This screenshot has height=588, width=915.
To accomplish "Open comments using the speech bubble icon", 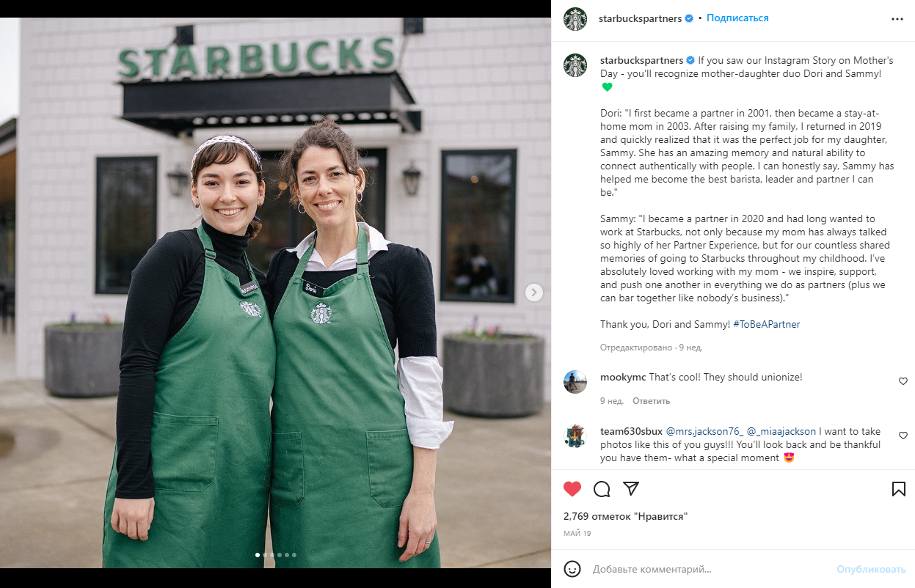I will (602, 489).
